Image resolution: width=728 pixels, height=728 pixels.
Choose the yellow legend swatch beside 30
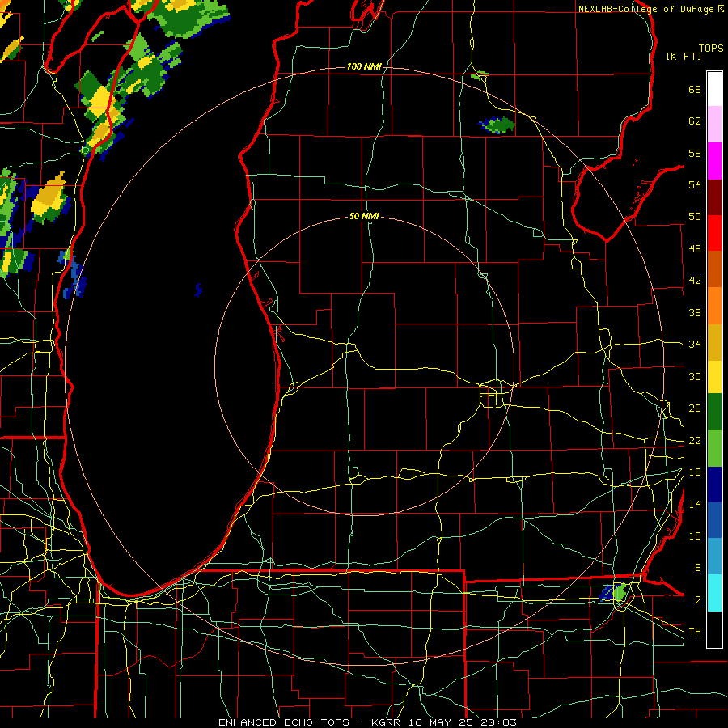click(714, 376)
